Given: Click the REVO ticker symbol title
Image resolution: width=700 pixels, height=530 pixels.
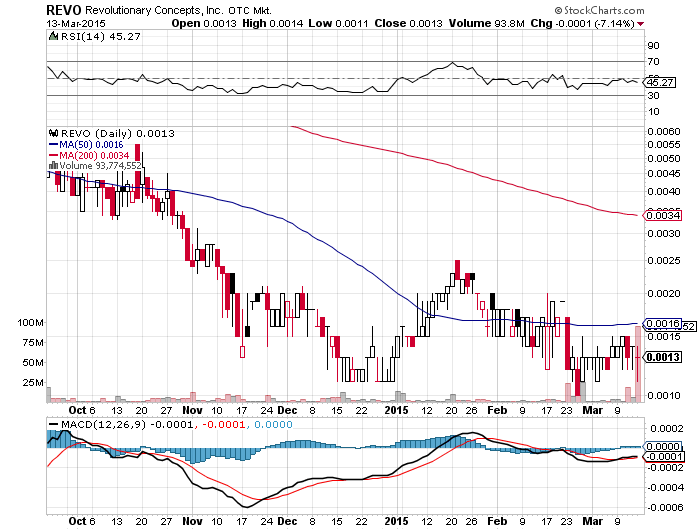Looking at the screenshot, I should [64, 10].
